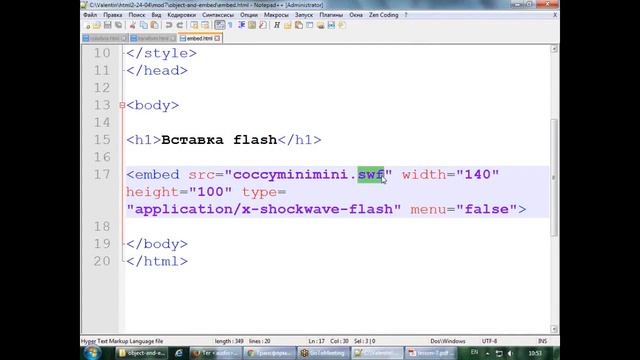Toggle Show All Characters pilcrow icon
This screenshot has width=640, height=360.
[x=231, y=25]
